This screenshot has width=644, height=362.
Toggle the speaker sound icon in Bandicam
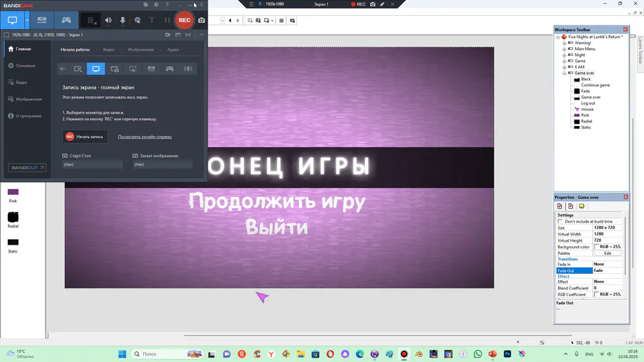[109, 20]
